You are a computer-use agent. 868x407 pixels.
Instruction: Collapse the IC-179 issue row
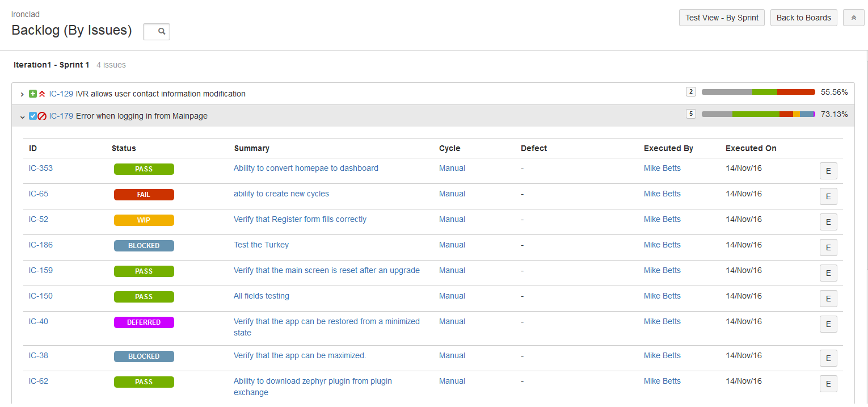22,116
